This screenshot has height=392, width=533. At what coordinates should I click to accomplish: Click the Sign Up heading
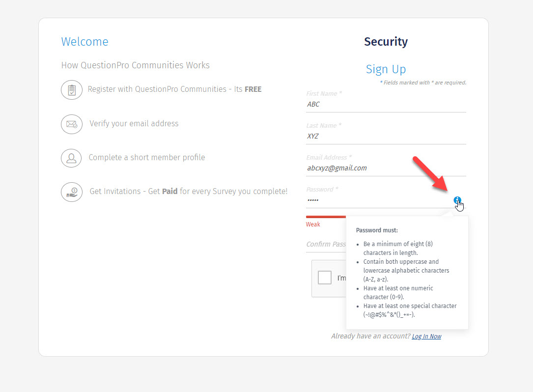pos(386,69)
